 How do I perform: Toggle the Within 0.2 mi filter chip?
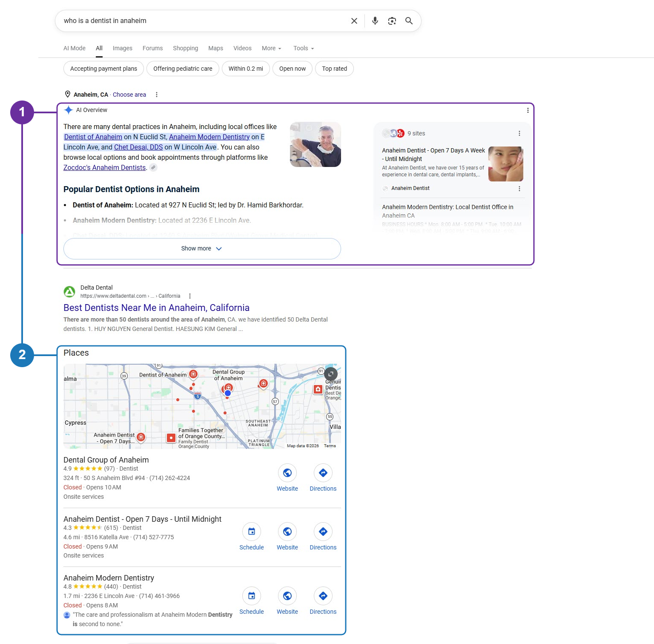coord(246,69)
